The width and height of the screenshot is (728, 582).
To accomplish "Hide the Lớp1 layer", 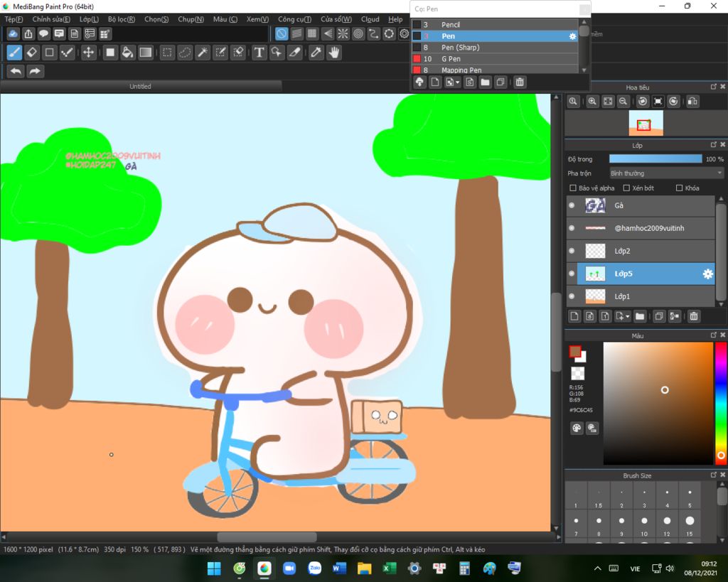I will 572,296.
